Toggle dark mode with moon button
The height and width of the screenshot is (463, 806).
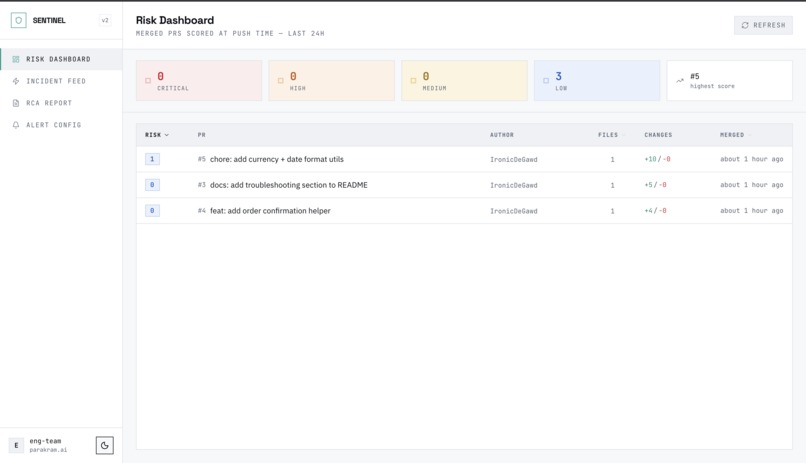click(x=105, y=446)
